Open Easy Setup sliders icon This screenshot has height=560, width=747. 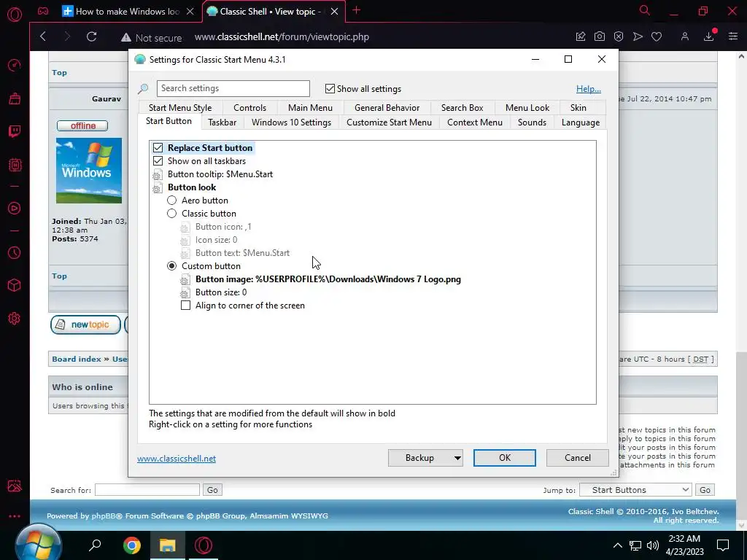click(x=733, y=36)
